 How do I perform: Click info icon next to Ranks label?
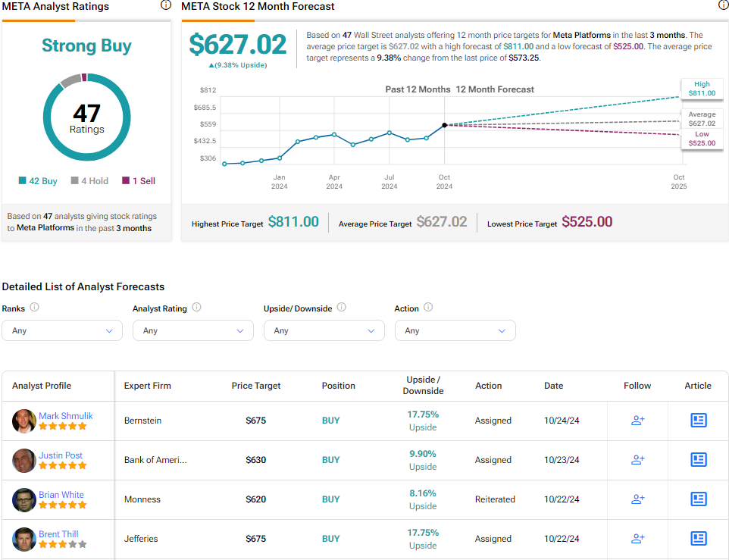34,308
